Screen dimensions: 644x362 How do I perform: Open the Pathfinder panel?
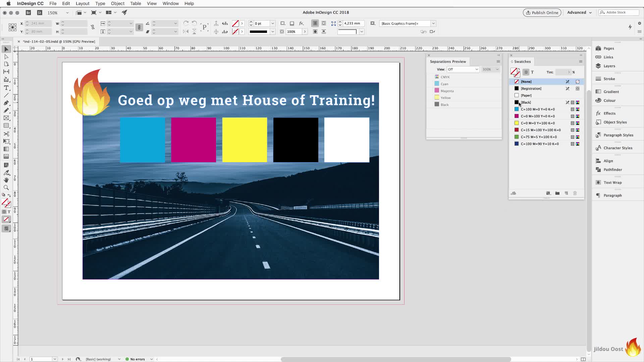tap(612, 170)
